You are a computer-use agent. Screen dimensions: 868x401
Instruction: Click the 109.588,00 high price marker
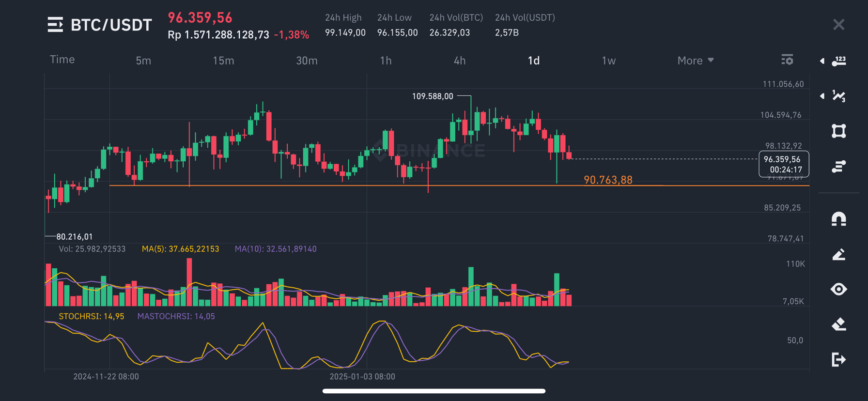click(433, 96)
